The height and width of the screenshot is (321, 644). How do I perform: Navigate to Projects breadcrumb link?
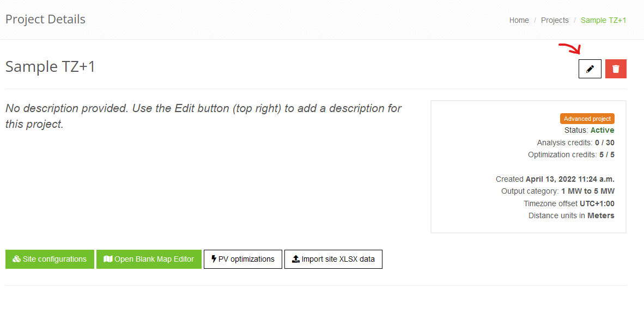click(555, 20)
